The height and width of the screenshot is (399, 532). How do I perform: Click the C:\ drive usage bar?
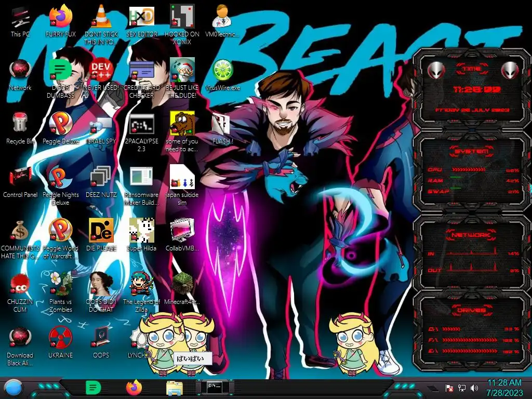(451, 329)
